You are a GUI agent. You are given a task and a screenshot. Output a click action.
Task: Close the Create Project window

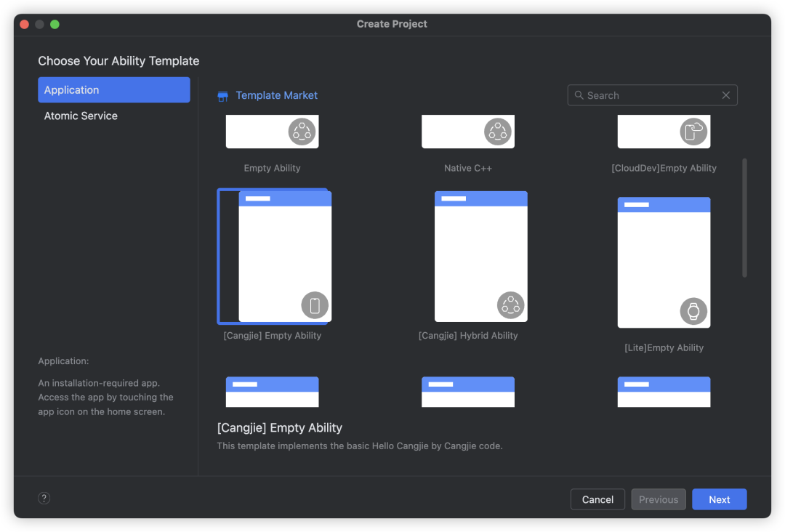tap(25, 24)
